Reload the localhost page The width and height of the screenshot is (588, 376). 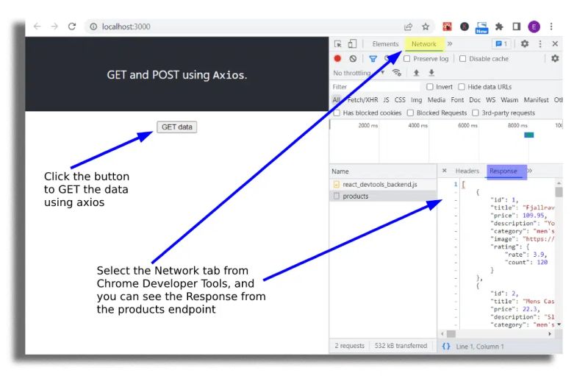(72, 26)
